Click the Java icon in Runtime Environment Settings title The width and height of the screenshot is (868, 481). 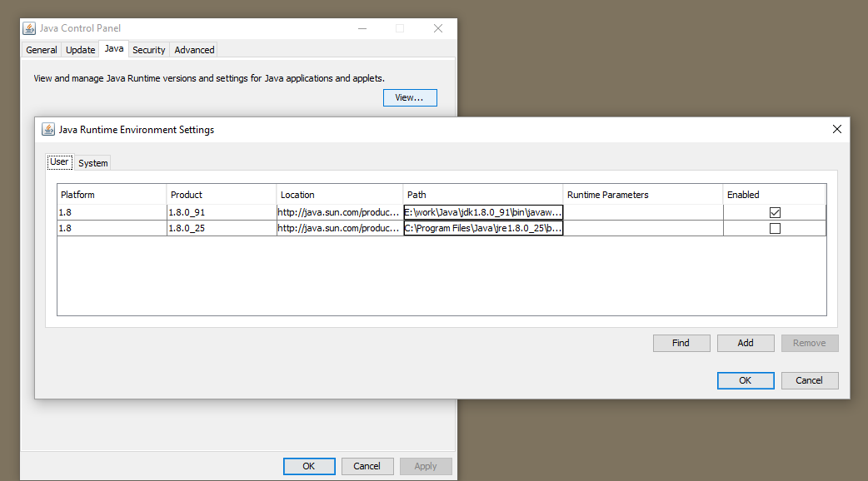tap(48, 129)
